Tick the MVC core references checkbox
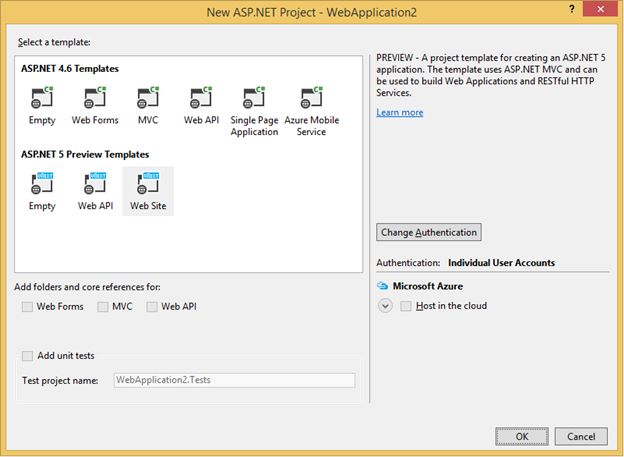624x457 pixels. coord(103,307)
